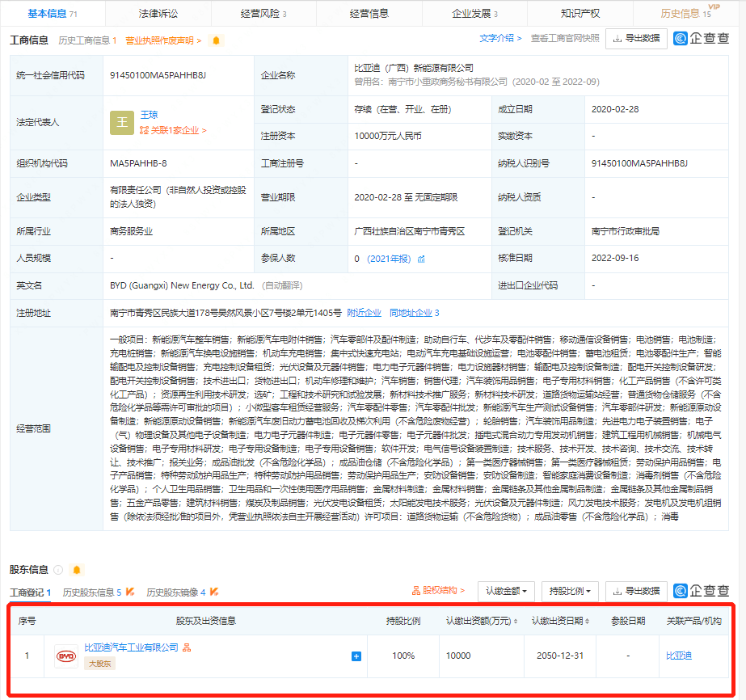This screenshot has height=700, width=746.
Task: Click the 企查查 logo in 股东信息 header
Action: click(702, 591)
